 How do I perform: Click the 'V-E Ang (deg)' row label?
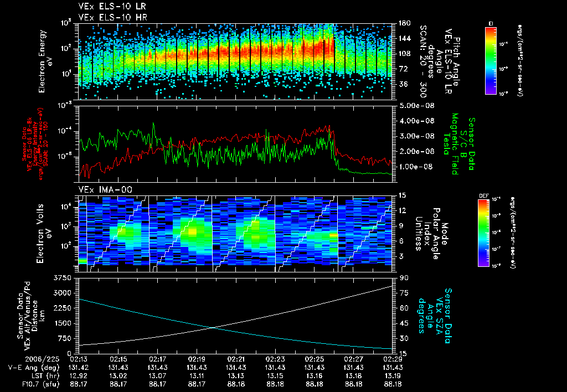(34, 368)
